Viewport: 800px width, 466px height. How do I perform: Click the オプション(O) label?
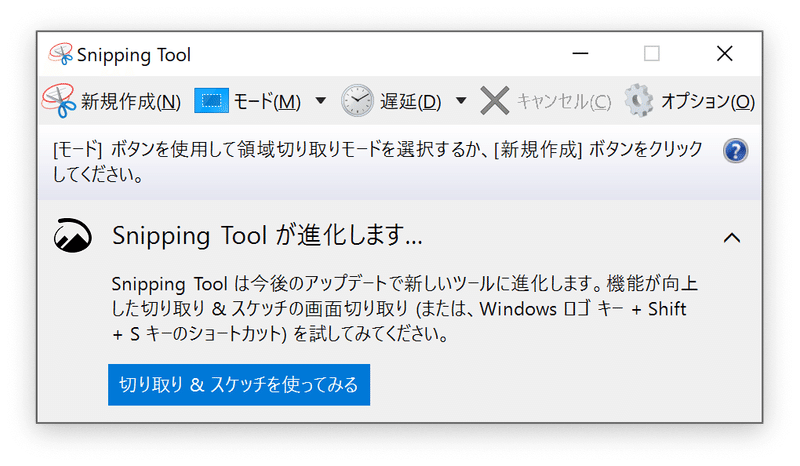[708, 102]
